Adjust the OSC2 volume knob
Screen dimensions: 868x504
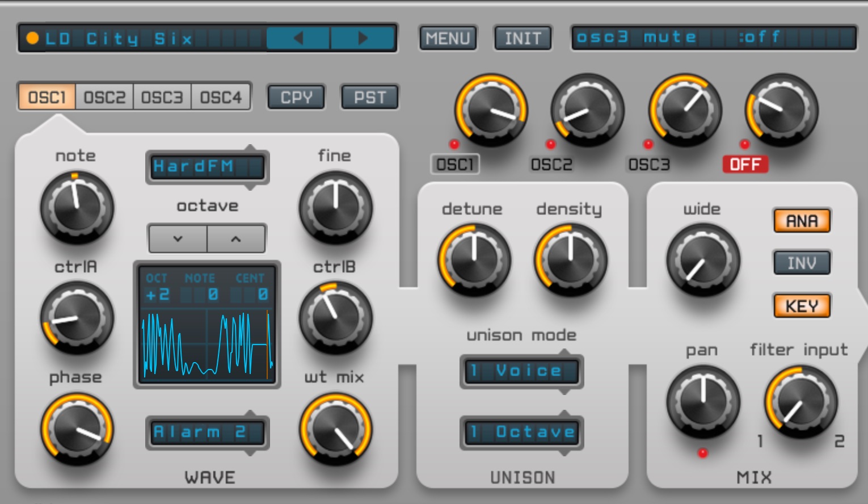coord(588,110)
